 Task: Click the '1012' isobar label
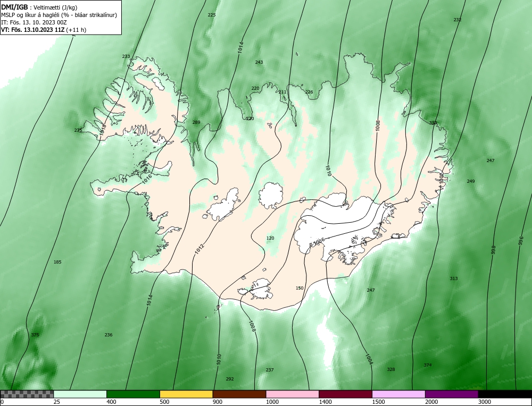200,249
